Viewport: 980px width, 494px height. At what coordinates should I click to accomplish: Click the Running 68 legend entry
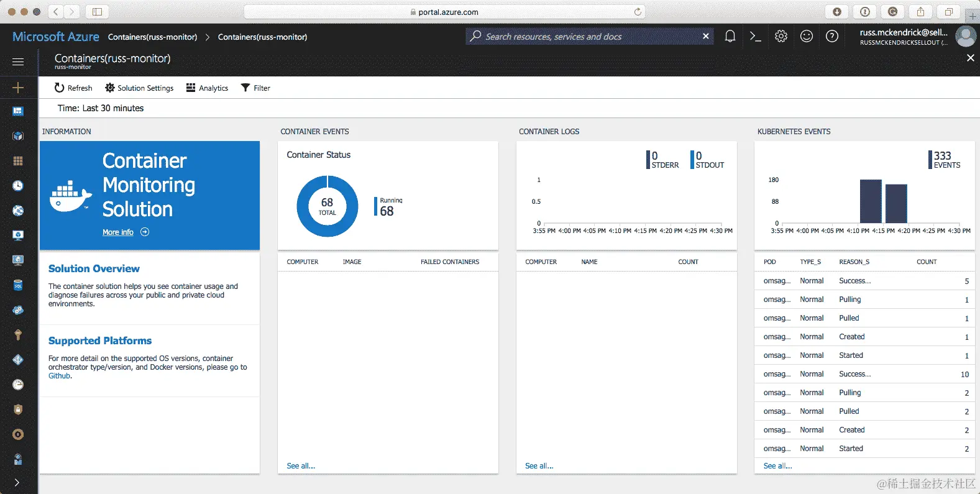[x=389, y=207]
